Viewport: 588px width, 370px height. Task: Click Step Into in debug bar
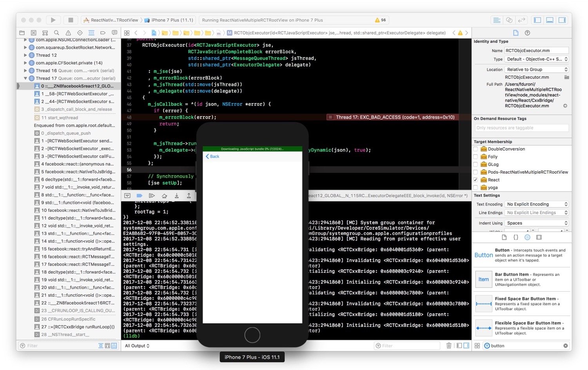[176, 196]
